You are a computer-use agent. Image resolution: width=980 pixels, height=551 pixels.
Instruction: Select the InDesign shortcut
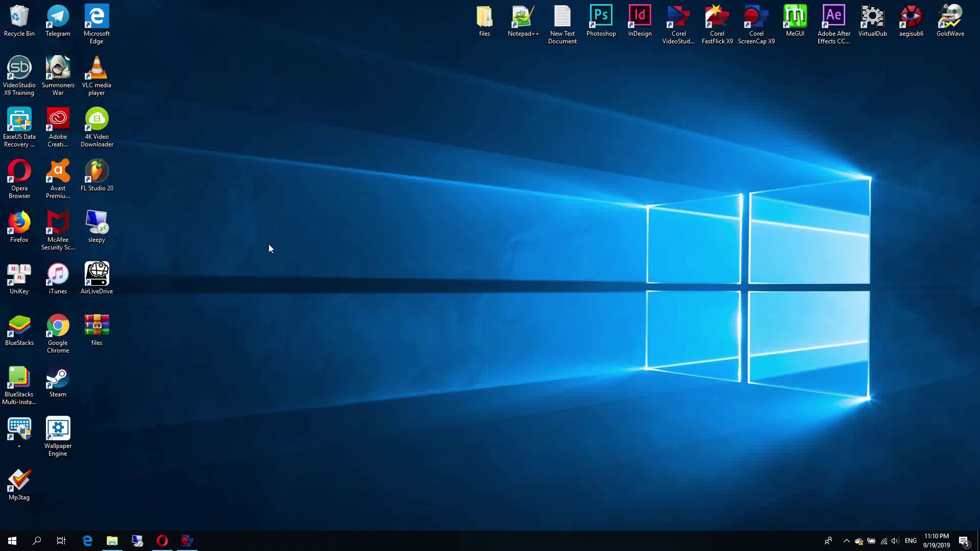pyautogui.click(x=640, y=21)
